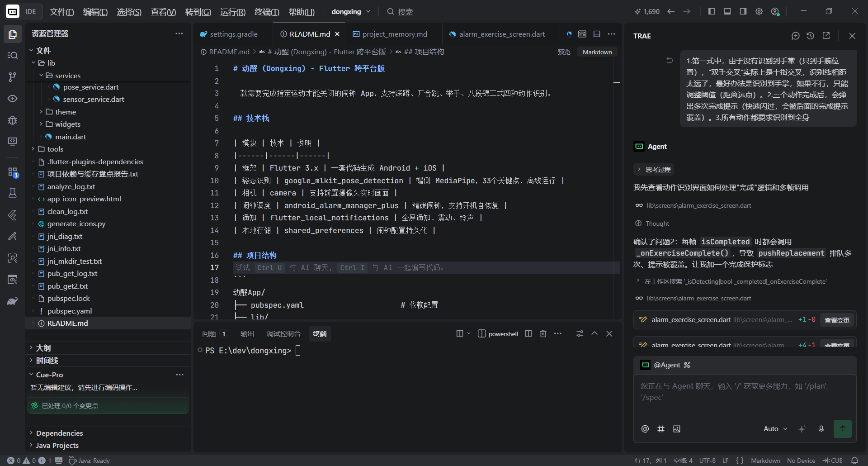This screenshot has height=466, width=868.
Task: Send the chat message with green arrow
Action: tap(843, 429)
